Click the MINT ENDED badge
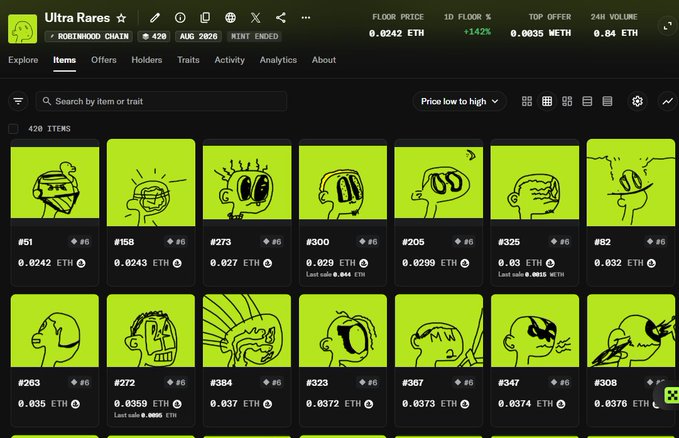Viewport: 679px width, 438px height. (x=255, y=36)
